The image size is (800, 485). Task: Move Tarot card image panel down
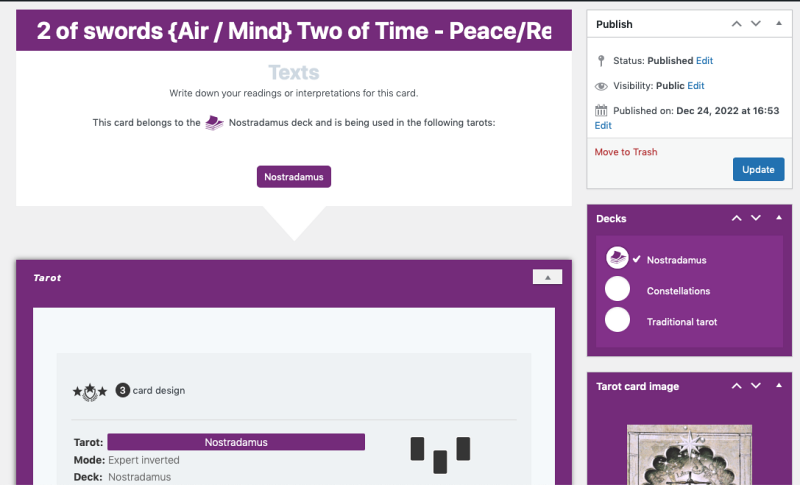point(756,386)
